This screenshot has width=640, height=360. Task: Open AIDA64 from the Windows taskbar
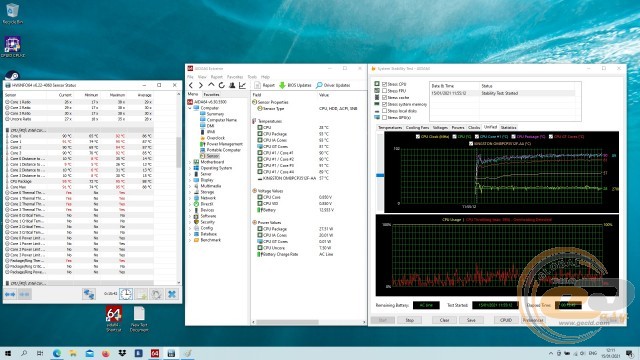155,353
